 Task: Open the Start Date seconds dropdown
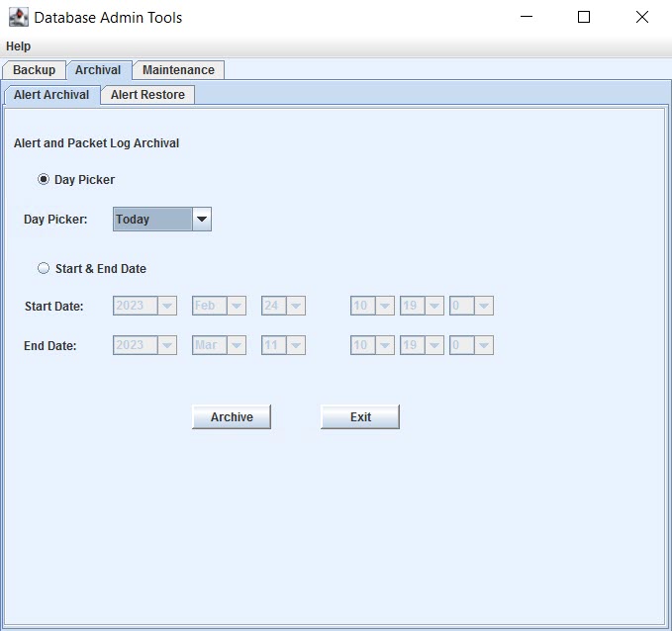tap(471, 306)
